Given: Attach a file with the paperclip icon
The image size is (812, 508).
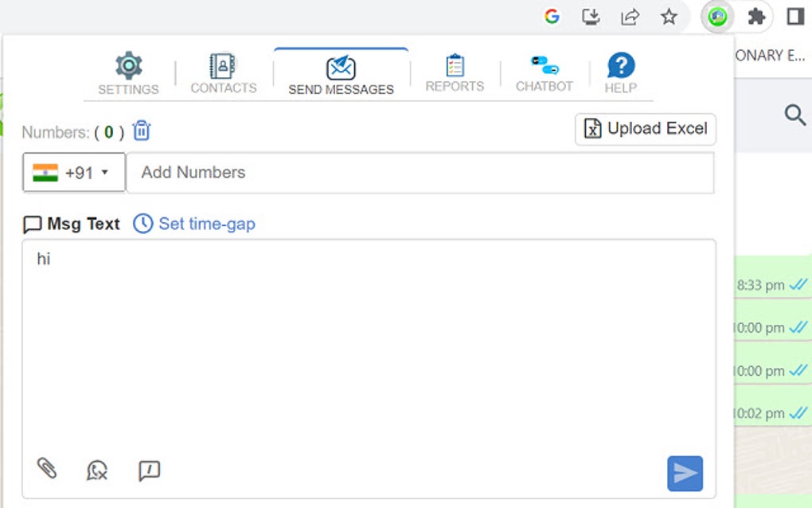Looking at the screenshot, I should tap(48, 470).
